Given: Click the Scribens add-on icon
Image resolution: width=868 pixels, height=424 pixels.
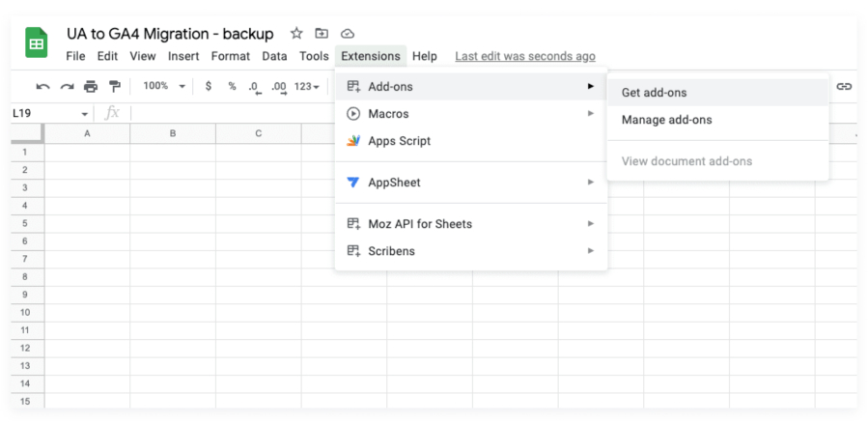Looking at the screenshot, I should click(353, 251).
